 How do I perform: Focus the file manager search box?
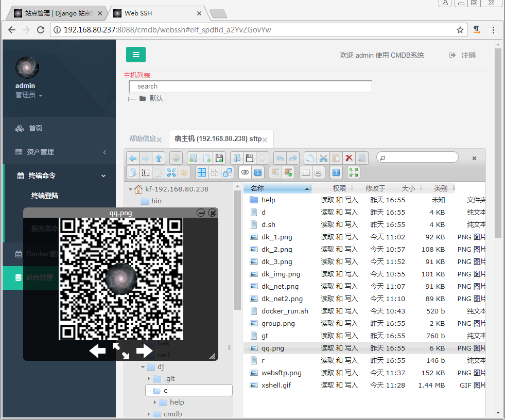tap(417, 157)
